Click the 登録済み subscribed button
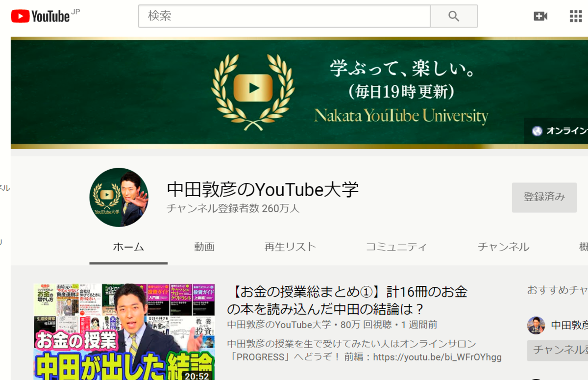Viewport: 588px width, 380px height. (544, 198)
